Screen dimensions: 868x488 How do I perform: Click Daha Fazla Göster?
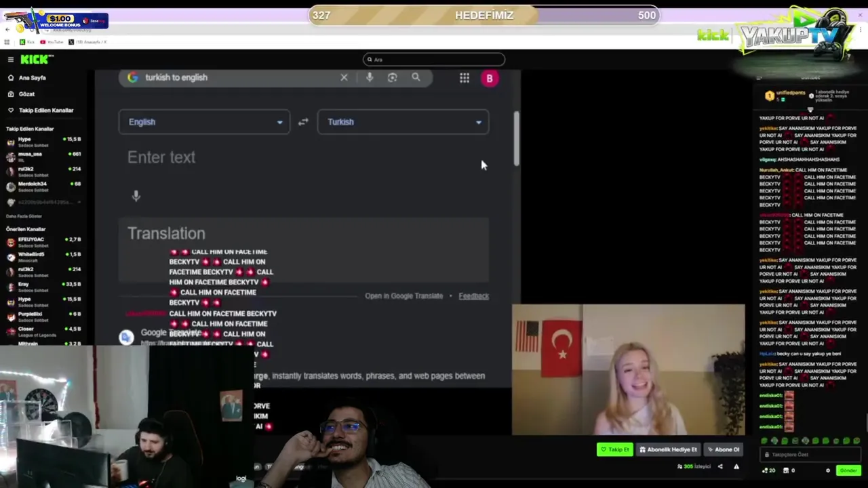pos(24,216)
